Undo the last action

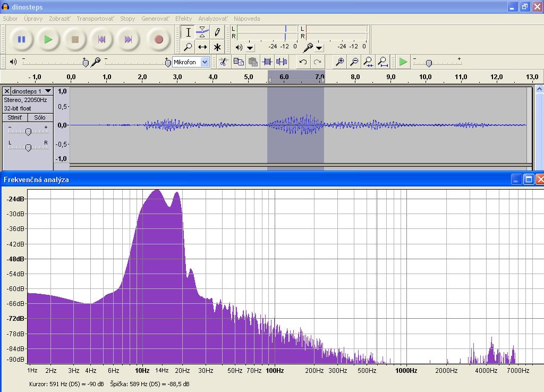pyautogui.click(x=303, y=62)
